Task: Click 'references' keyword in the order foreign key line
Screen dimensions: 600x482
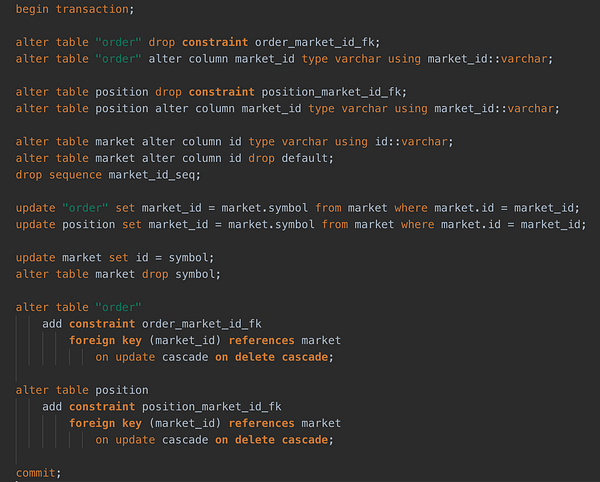Action: [x=262, y=340]
